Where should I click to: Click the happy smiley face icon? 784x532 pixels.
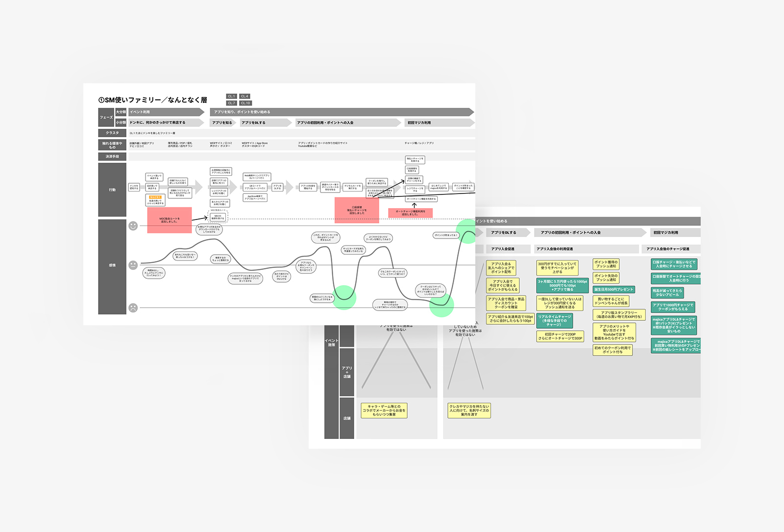(x=133, y=226)
